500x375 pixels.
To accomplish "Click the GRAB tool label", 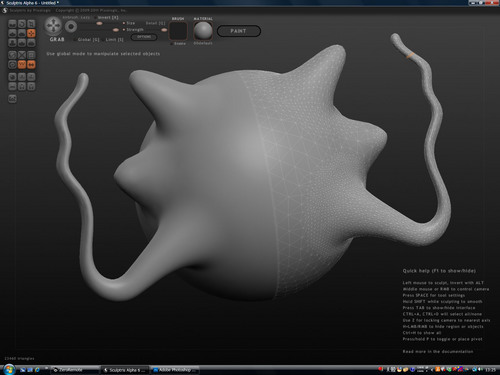I will pyautogui.click(x=57, y=39).
